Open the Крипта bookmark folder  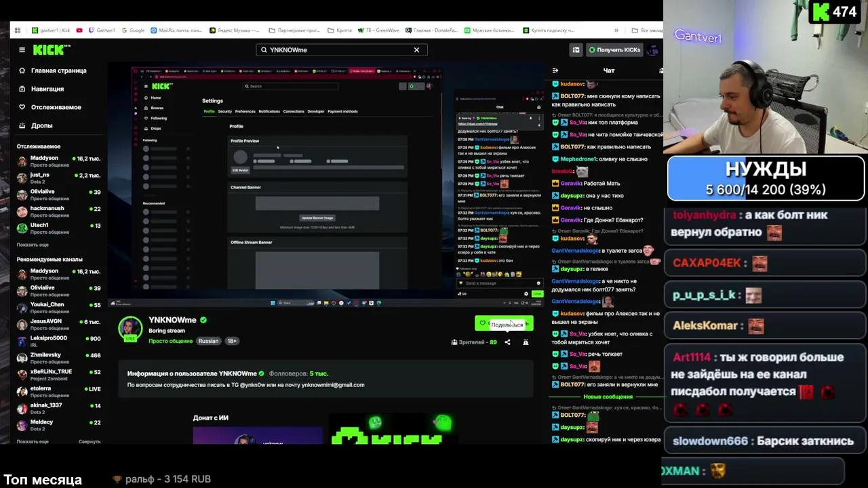[340, 30]
